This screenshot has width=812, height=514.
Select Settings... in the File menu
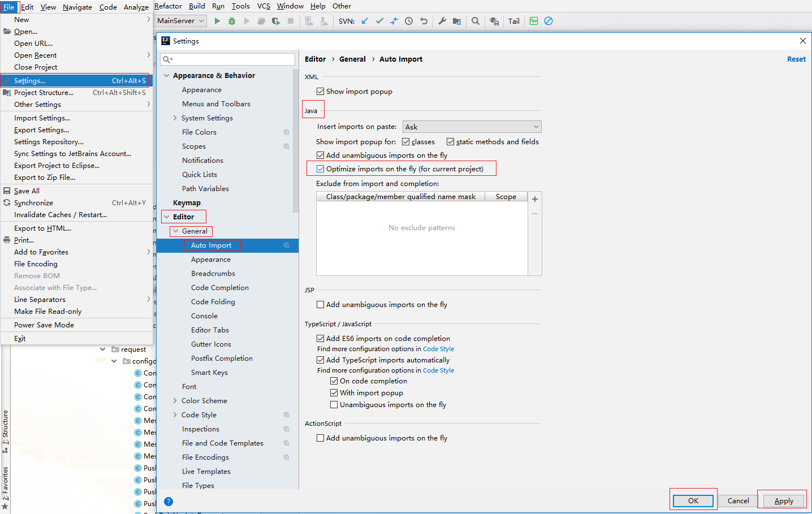click(76, 81)
